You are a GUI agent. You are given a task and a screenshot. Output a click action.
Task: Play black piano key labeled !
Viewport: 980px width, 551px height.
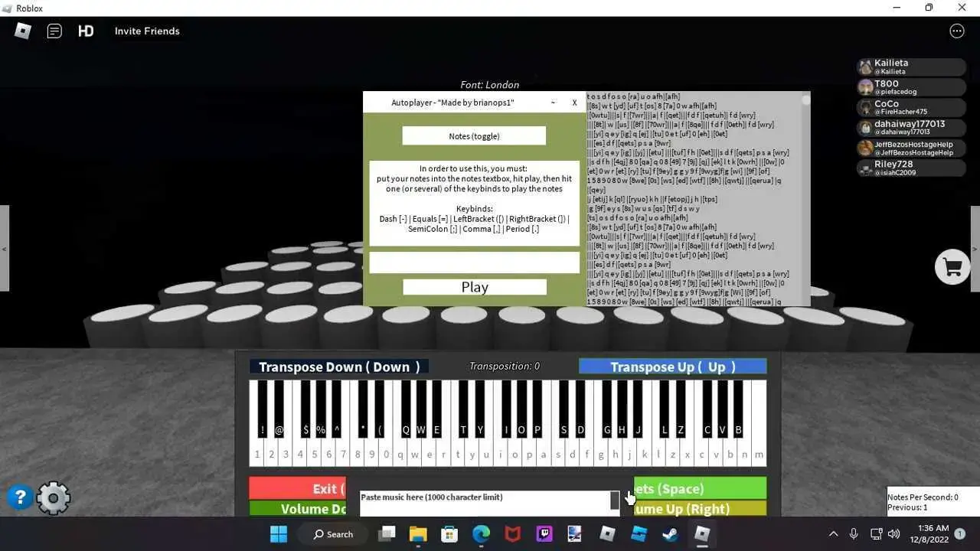coord(262,409)
